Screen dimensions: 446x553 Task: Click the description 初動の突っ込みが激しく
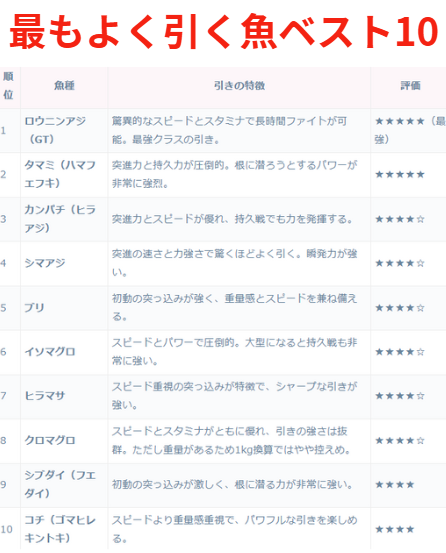(232, 485)
